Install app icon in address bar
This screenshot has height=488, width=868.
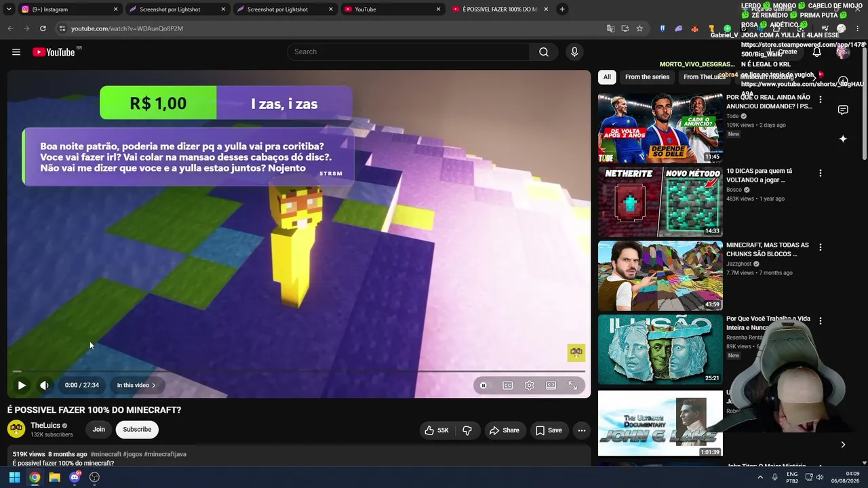[625, 28]
